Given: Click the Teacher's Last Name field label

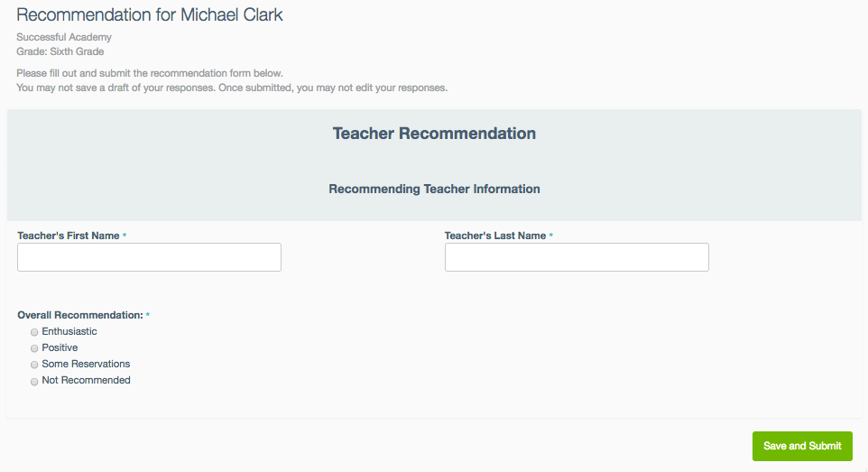Looking at the screenshot, I should click(x=494, y=236).
